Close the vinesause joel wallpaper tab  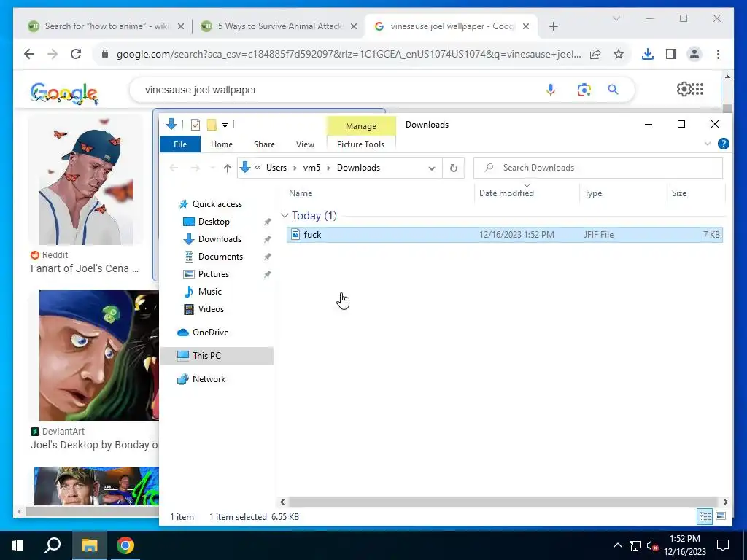coord(526,26)
